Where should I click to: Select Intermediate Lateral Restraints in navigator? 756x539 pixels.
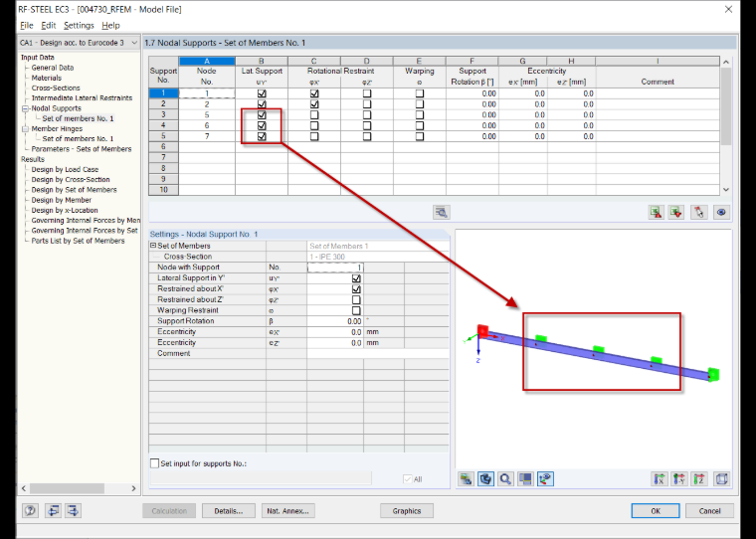pyautogui.click(x=82, y=98)
